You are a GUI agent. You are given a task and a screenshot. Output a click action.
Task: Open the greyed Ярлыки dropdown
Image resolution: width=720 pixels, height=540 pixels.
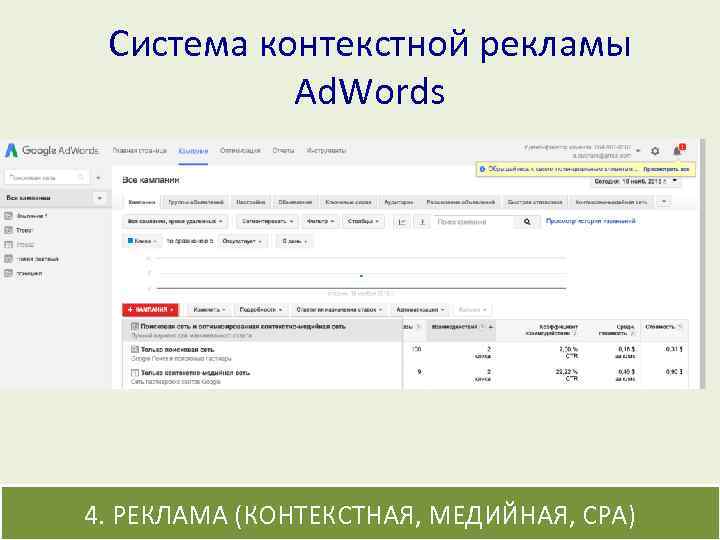(x=472, y=310)
